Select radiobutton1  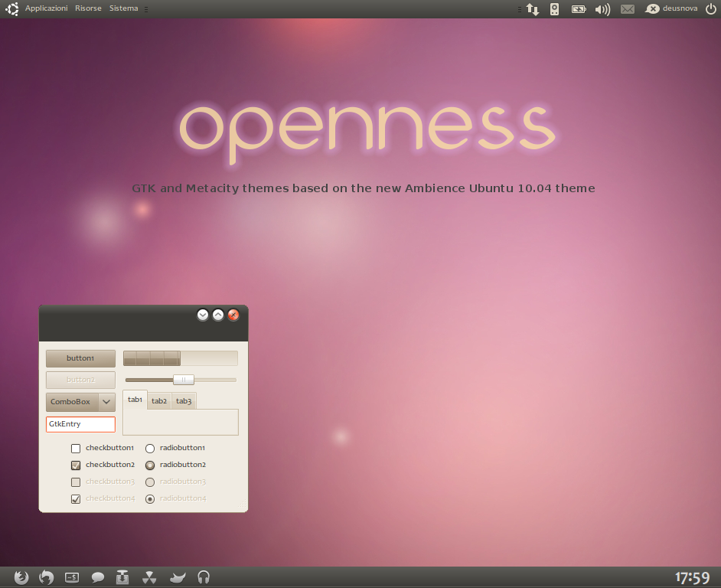click(x=150, y=448)
